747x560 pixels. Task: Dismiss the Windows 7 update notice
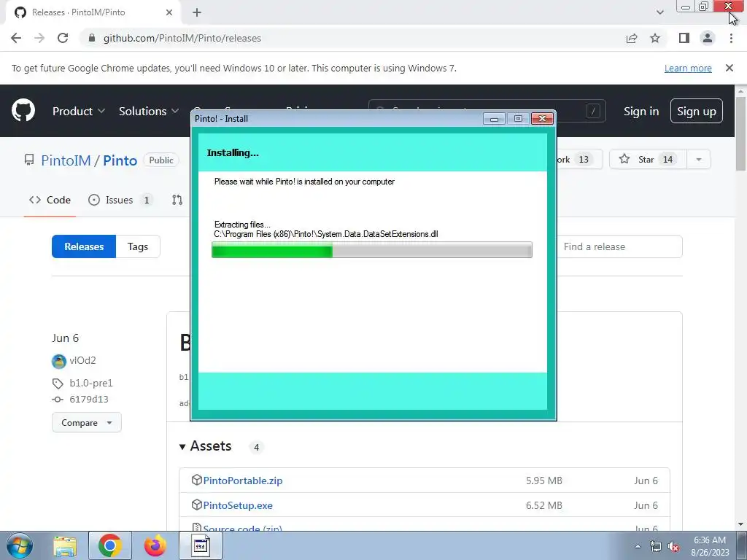[x=729, y=68]
